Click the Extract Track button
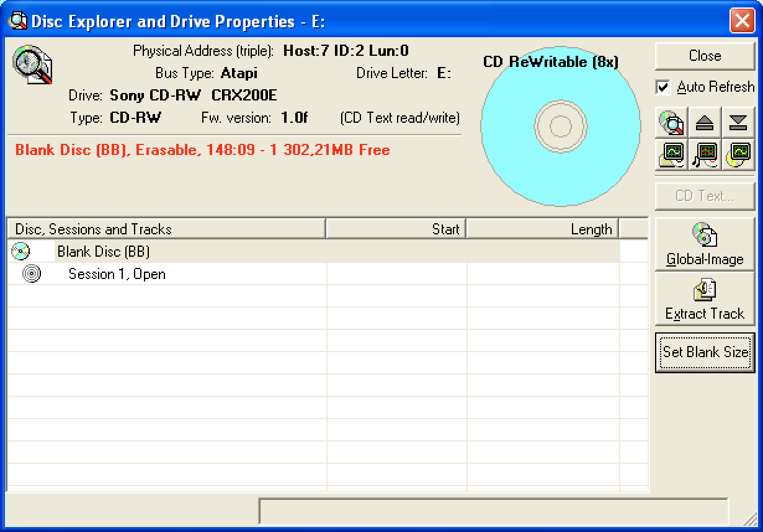 click(x=705, y=298)
